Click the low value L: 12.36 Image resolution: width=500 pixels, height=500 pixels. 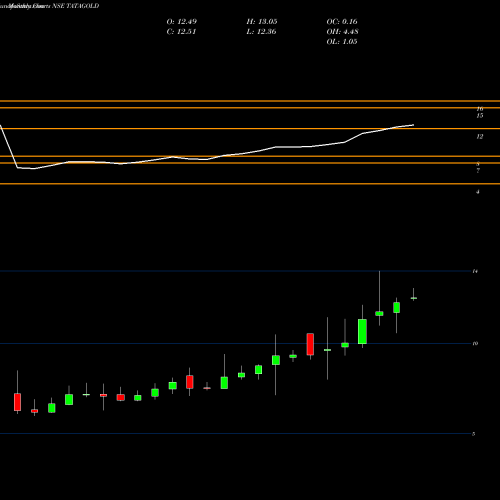click(x=262, y=32)
